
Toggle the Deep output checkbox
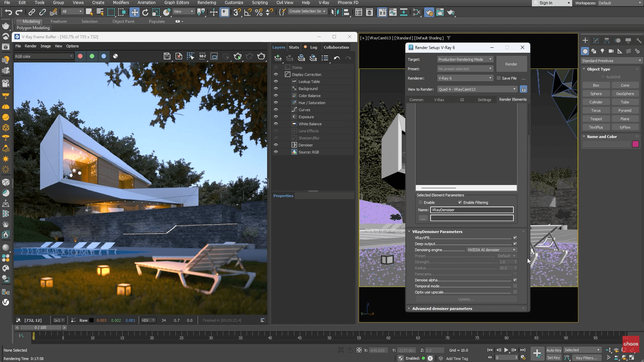515,244
